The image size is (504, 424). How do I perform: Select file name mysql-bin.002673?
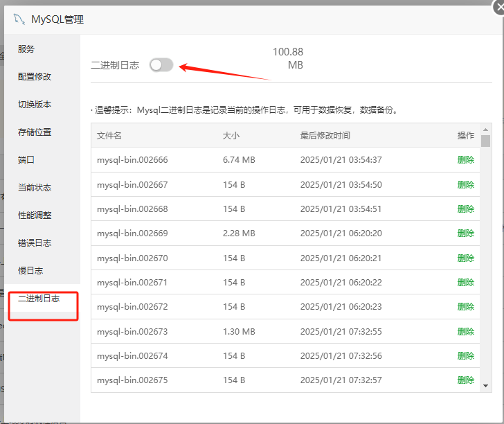[x=132, y=331]
